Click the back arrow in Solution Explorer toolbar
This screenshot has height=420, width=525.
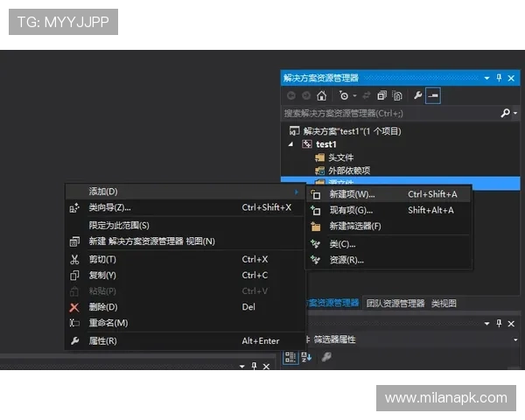(x=291, y=95)
